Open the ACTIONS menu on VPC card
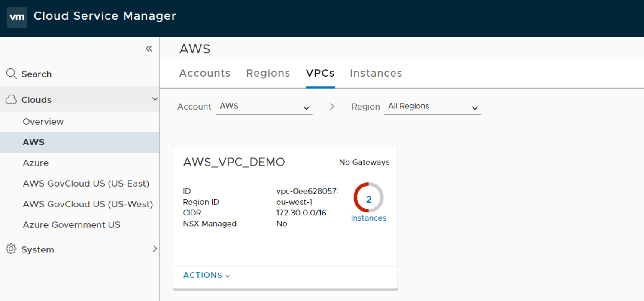 point(207,275)
